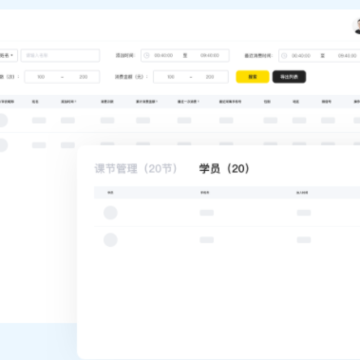Viewport: 360px width, 360px height.
Task: Click the yellow 搜索 button
Action: click(253, 77)
